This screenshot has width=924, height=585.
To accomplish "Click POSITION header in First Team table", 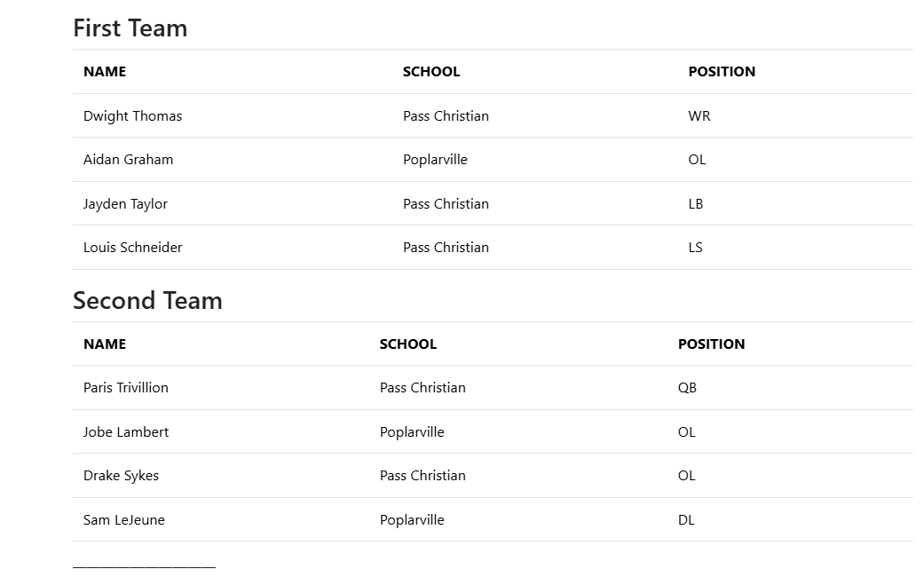I will tap(722, 72).
